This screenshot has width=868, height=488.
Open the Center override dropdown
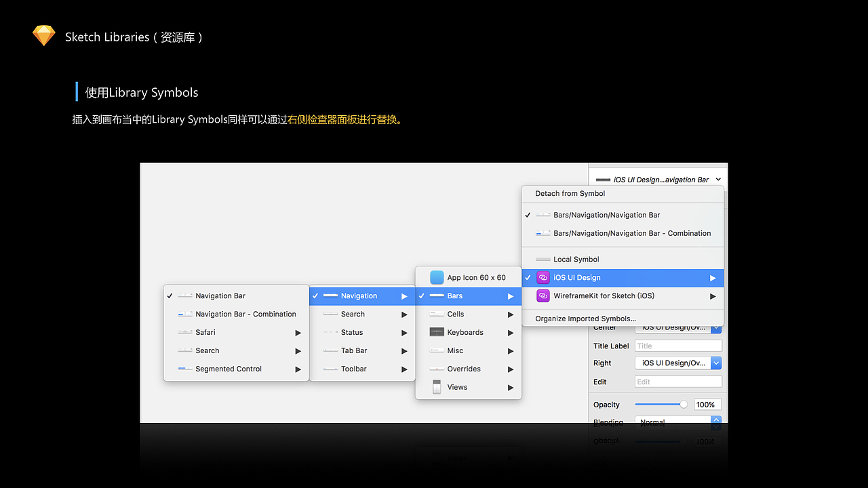point(678,329)
